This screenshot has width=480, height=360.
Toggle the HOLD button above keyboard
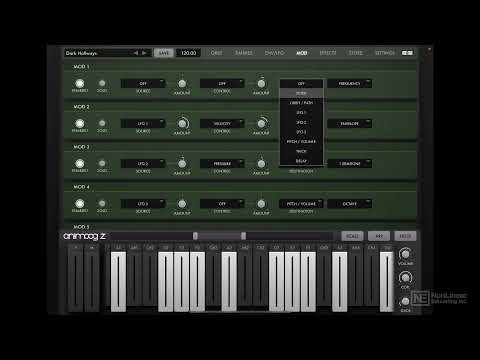click(405, 236)
